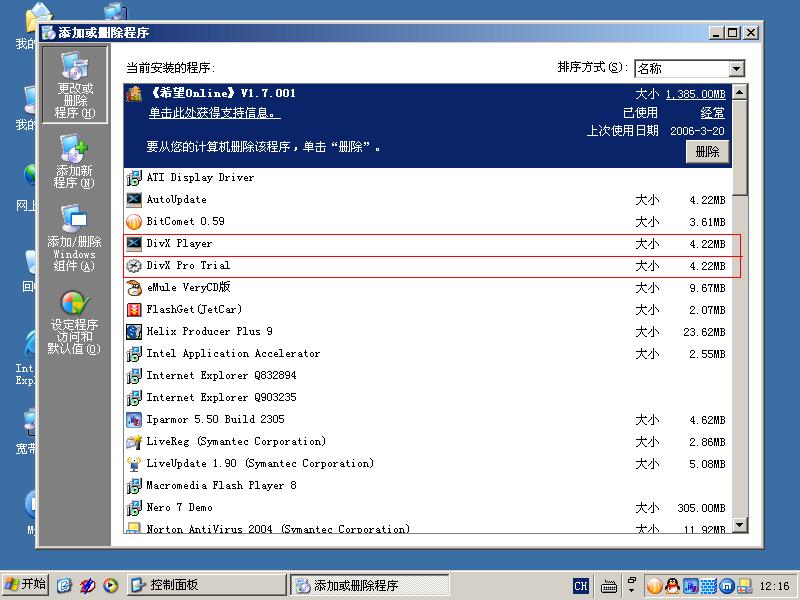Click Macromedia Flash Player 8 icon
Viewport: 800px width, 600px height.
(x=134, y=485)
